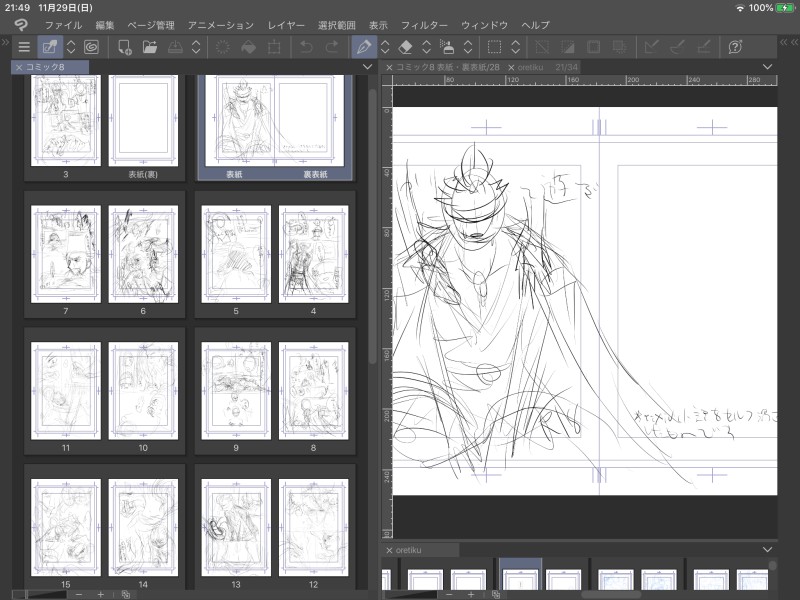This screenshot has height=600, width=800.
Task: Toggle Snap to grid icon
Action: tap(704, 47)
